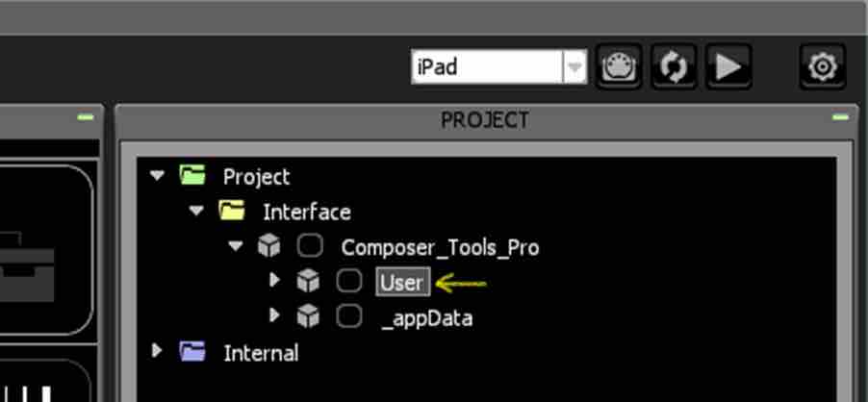Start the play button in toolbar
The width and height of the screenshot is (868, 402).
pyautogui.click(x=728, y=66)
